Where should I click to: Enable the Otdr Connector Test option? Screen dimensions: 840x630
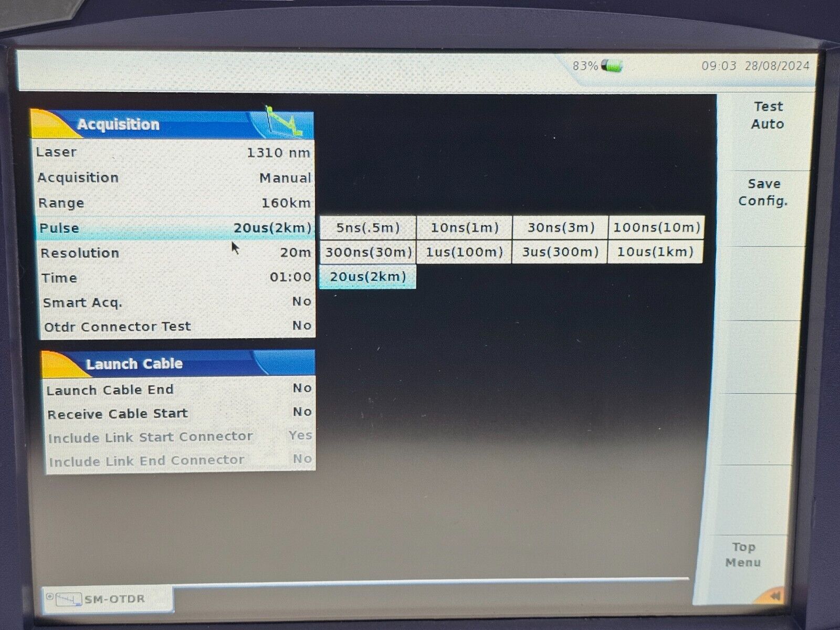[176, 326]
